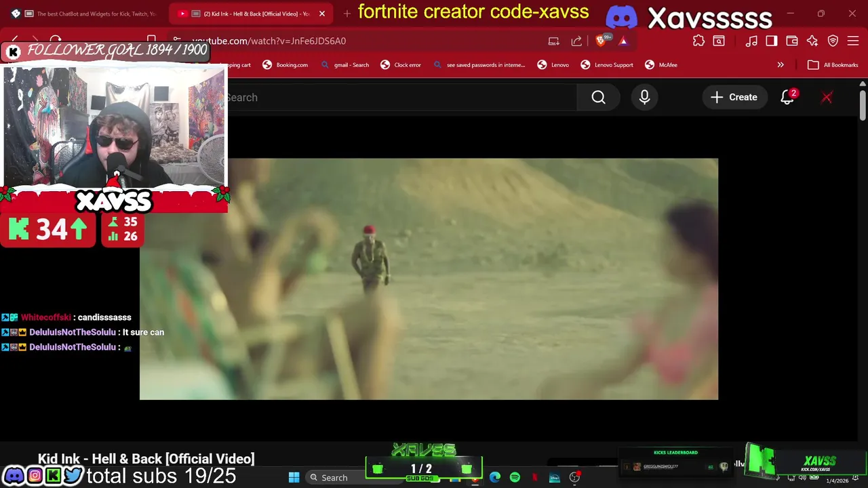Open Leo AI sparkle icon

pyautogui.click(x=812, y=41)
